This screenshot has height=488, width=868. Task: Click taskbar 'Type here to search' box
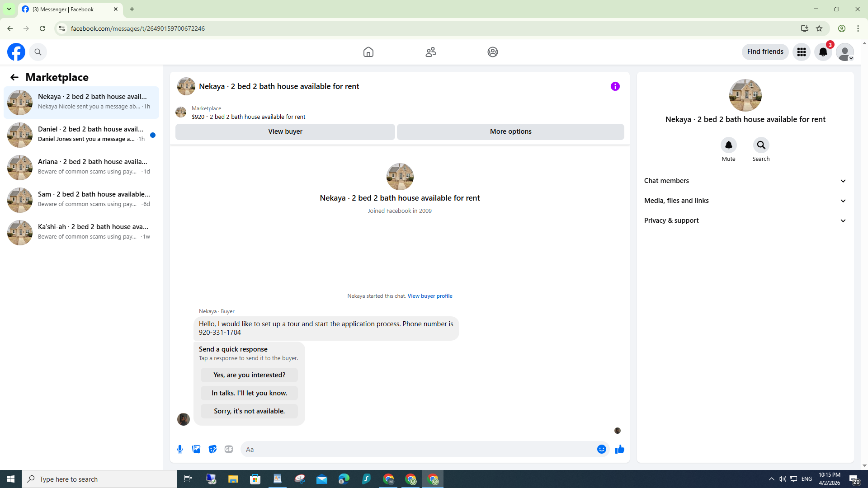click(x=99, y=479)
